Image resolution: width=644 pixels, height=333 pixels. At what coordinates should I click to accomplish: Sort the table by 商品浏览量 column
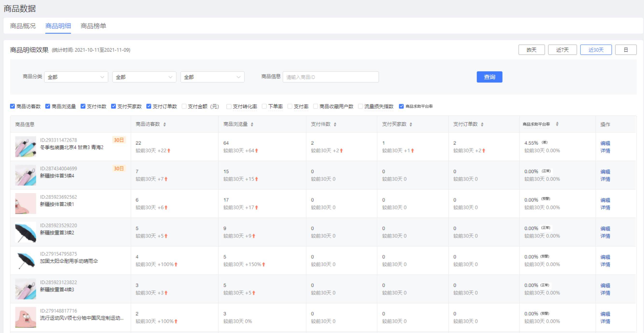point(252,124)
